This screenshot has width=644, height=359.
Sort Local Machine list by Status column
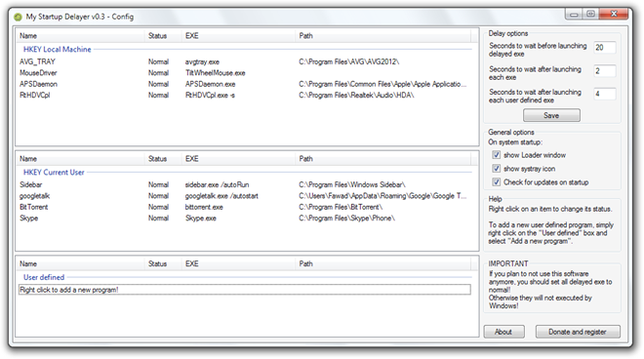[163, 36]
